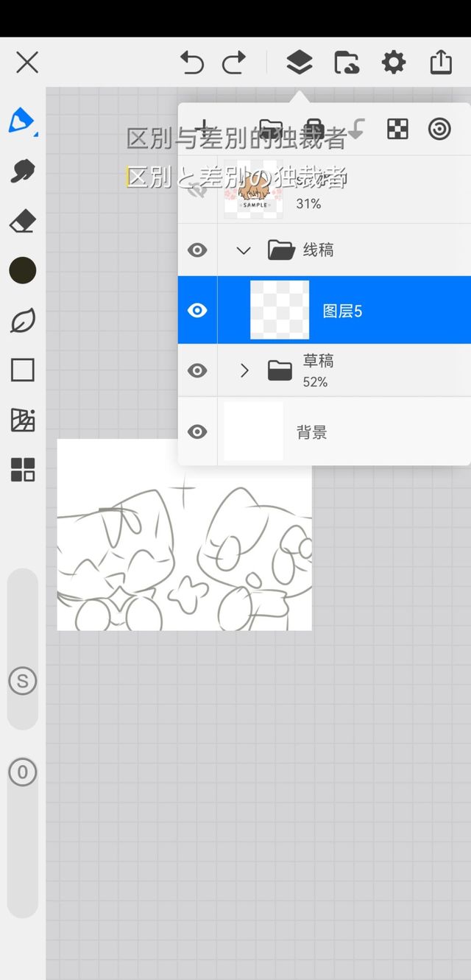Select the pencil brush tool
471x980 pixels.
coord(22,120)
